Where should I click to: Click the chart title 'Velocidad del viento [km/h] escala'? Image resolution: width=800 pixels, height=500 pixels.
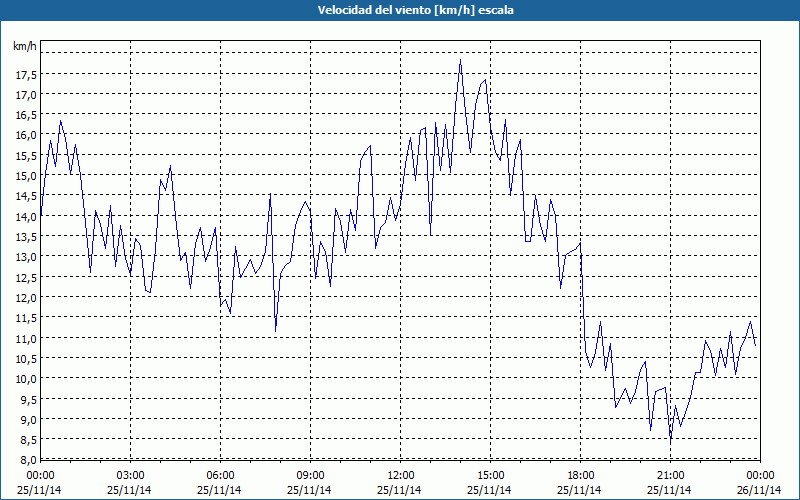click(415, 10)
